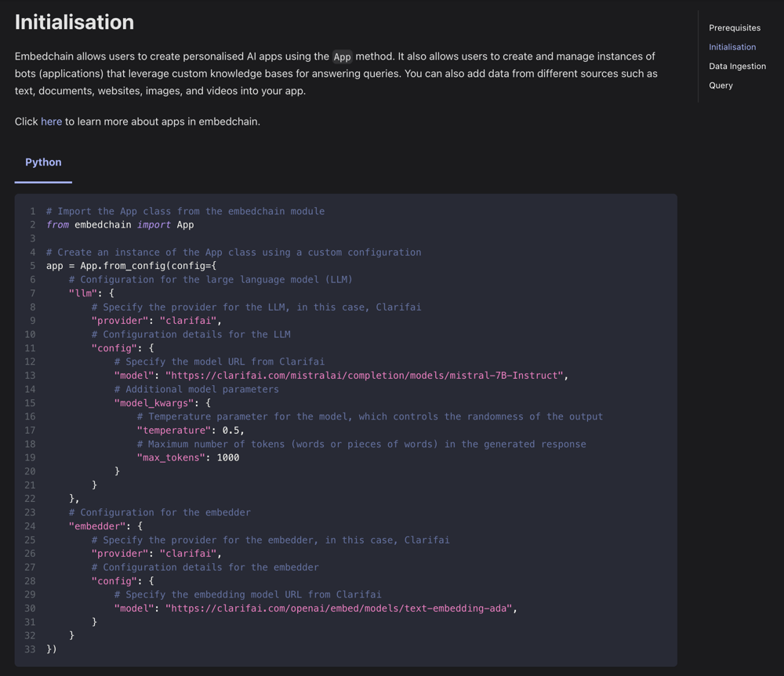Click line number 1 in the code gutter

[x=33, y=211]
